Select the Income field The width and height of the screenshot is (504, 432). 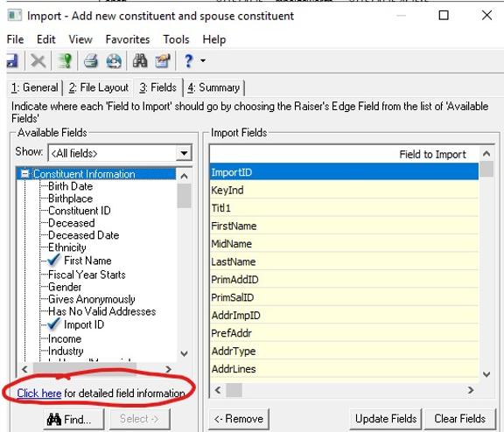[x=65, y=338]
